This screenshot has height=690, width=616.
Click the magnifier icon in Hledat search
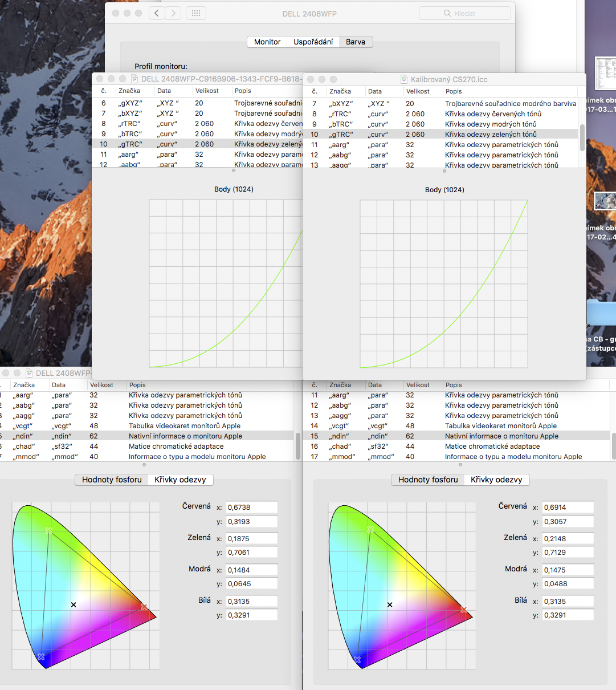pyautogui.click(x=447, y=13)
